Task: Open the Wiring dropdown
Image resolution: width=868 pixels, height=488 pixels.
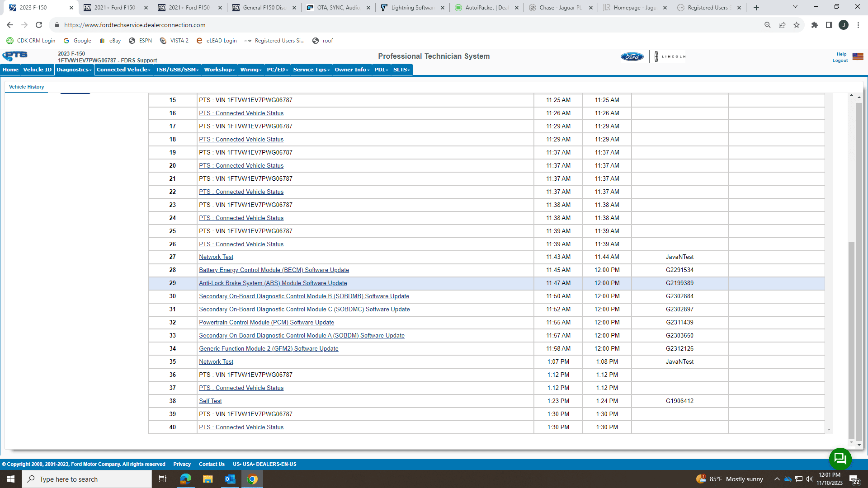Action: pos(250,70)
